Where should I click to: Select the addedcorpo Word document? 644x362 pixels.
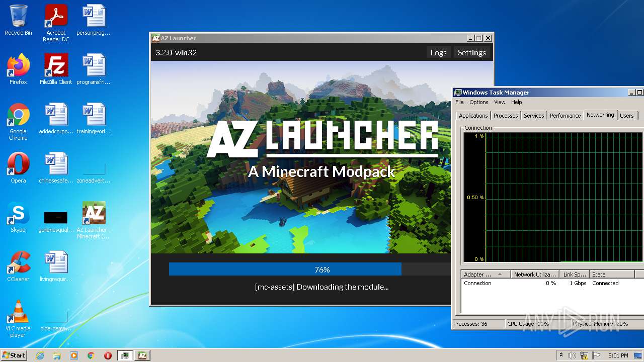pos(56,119)
